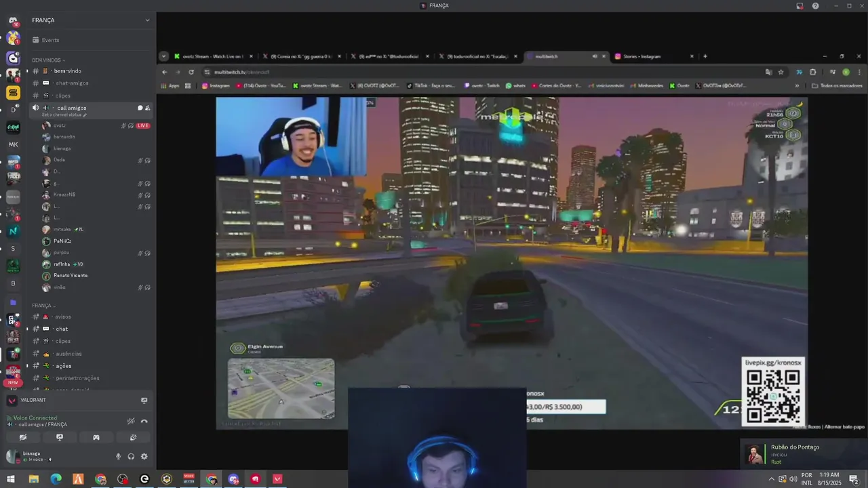Open the MK server in server list
This screenshot has height=488, width=868.
tap(13, 144)
